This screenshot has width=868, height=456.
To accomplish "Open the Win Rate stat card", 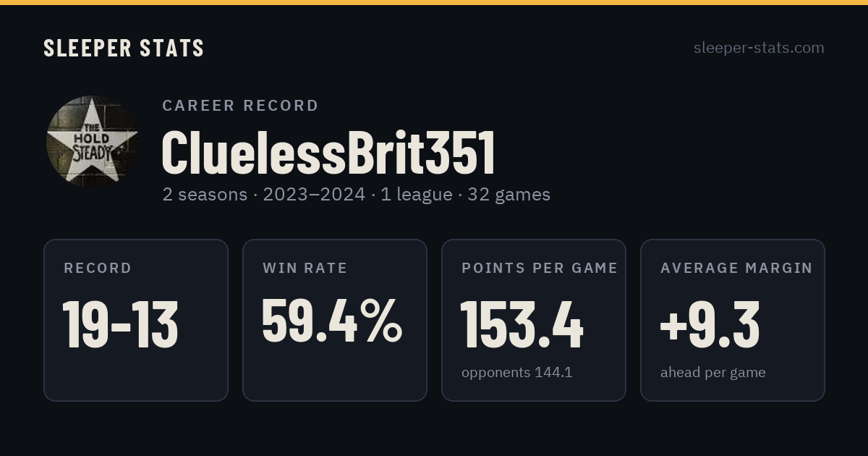I will click(x=335, y=320).
